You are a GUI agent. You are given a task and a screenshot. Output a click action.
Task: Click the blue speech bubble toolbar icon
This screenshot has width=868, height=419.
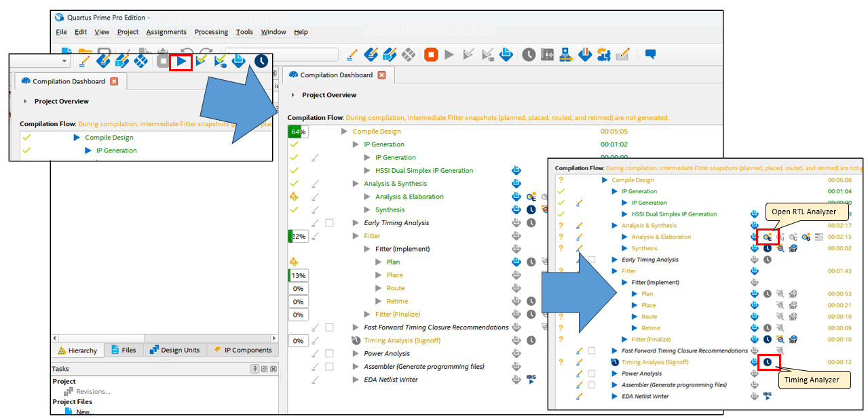point(650,54)
